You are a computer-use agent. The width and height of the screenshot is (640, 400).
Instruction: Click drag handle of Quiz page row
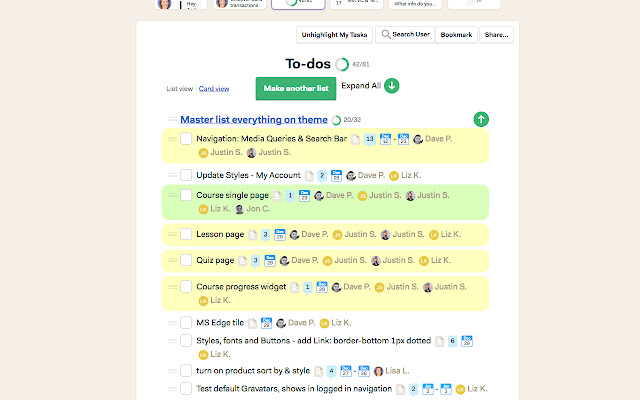(x=172, y=260)
